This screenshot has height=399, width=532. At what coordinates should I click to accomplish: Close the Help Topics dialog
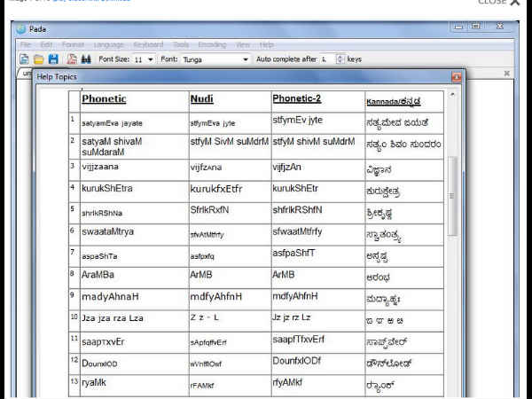point(457,77)
